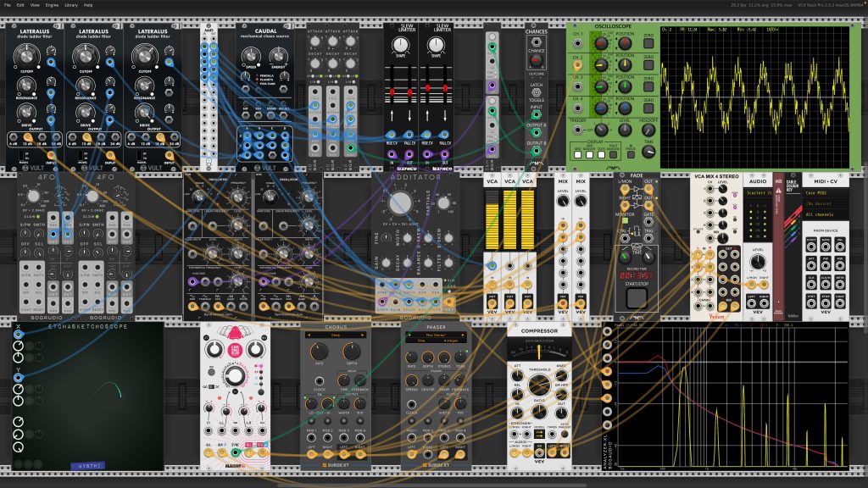Open the MIDI device selector showing No device
Viewport: 868px width, 488px height.
(825, 203)
